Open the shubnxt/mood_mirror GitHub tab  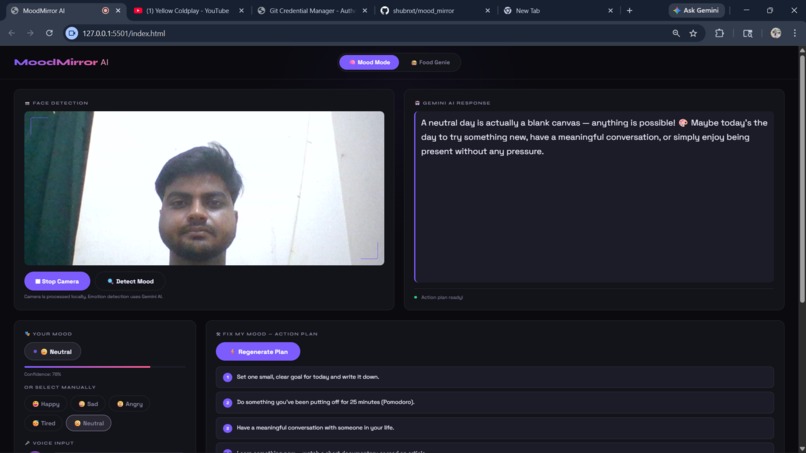pyautogui.click(x=423, y=10)
